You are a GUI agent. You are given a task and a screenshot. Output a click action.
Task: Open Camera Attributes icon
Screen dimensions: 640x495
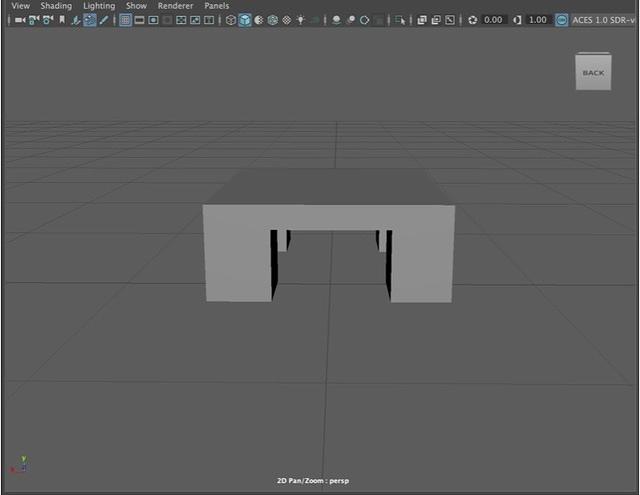click(48, 20)
